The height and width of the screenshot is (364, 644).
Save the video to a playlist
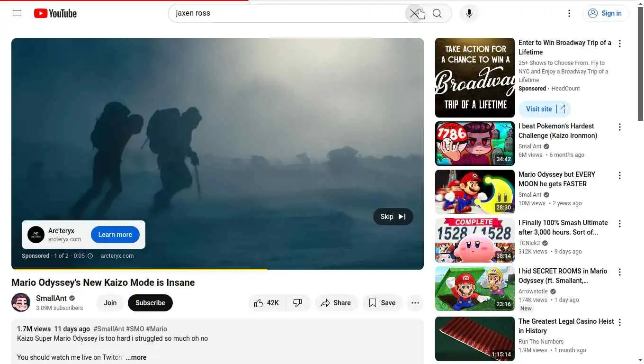382,303
